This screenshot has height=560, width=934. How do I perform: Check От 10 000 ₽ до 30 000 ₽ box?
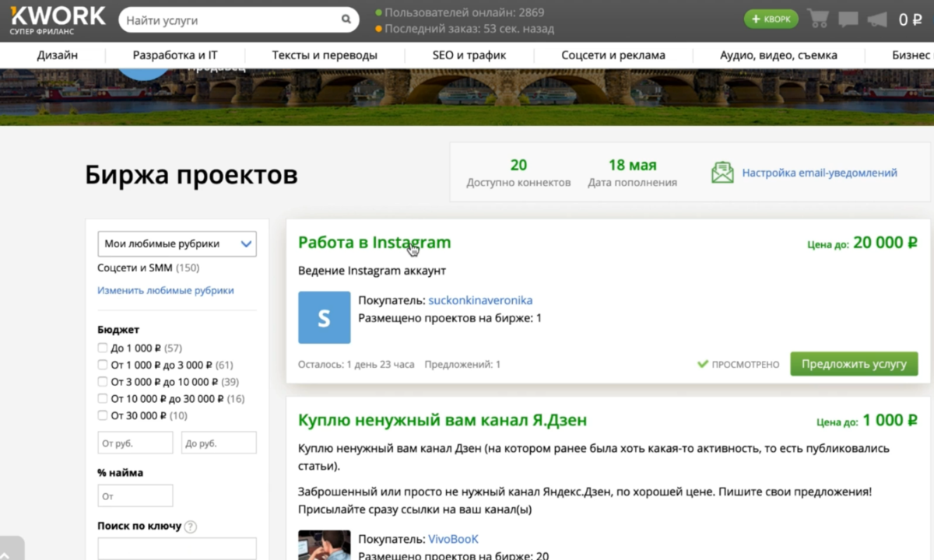point(103,398)
